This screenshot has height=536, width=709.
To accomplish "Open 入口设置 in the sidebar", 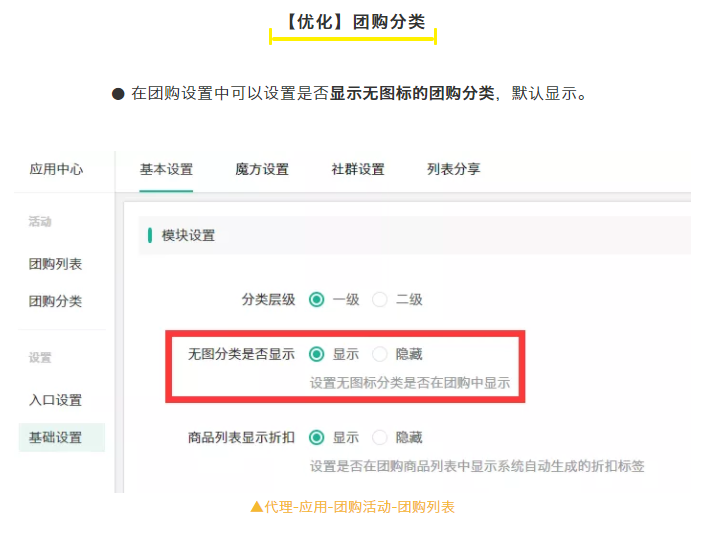I will click(55, 400).
